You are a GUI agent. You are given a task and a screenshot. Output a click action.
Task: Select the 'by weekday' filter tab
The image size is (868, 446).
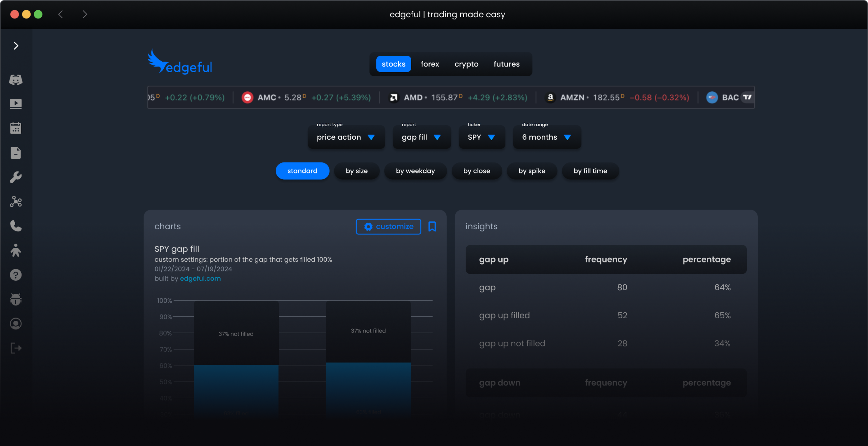(x=415, y=171)
